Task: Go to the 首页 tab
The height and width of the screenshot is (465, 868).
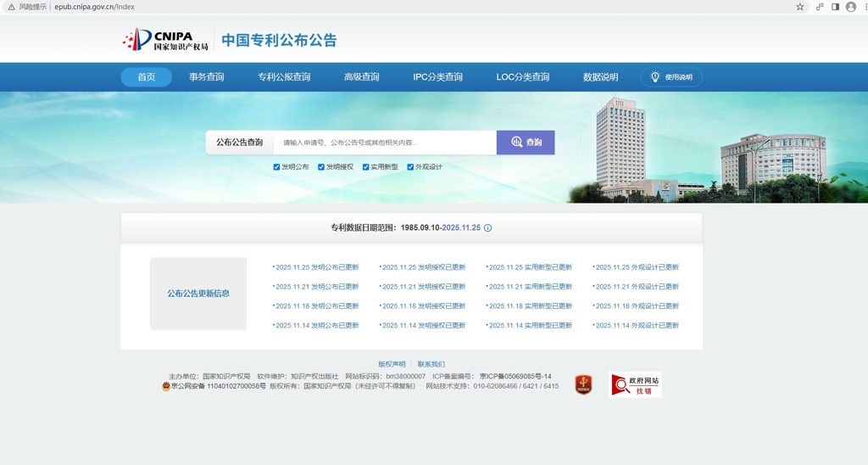Action: click(x=146, y=77)
